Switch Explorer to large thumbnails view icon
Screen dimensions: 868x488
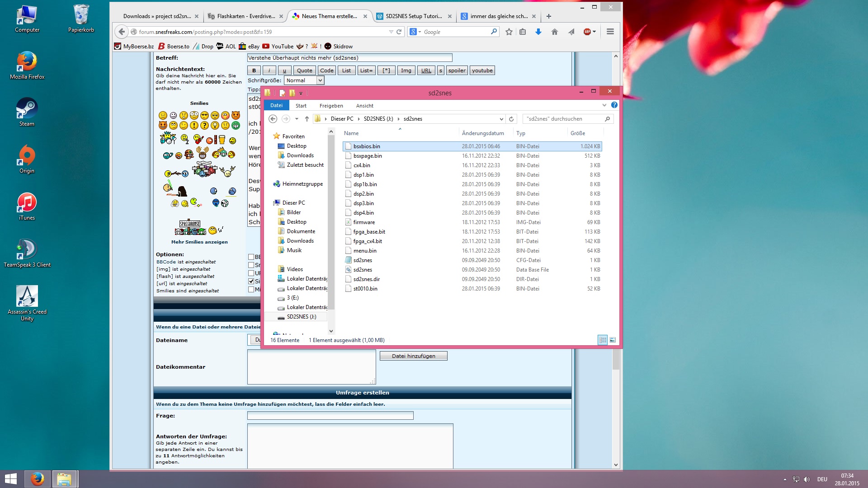[613, 340]
